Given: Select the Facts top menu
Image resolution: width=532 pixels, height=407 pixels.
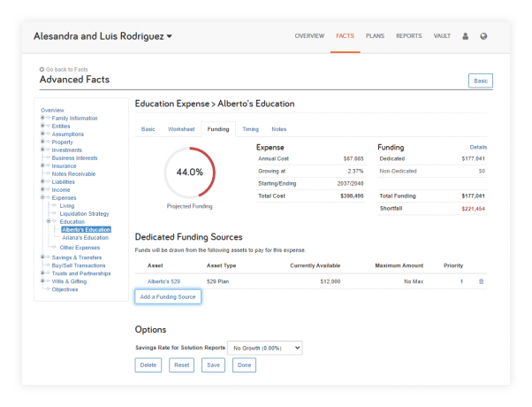Looking at the screenshot, I should tap(345, 36).
